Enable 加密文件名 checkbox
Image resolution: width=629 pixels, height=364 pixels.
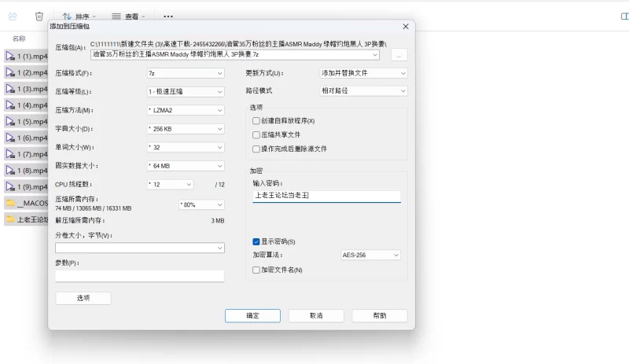(256, 270)
